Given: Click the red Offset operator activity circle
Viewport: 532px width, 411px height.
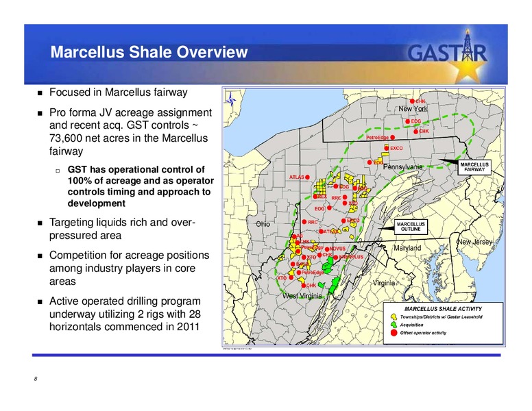Looking at the screenshot, I should (x=394, y=332).
